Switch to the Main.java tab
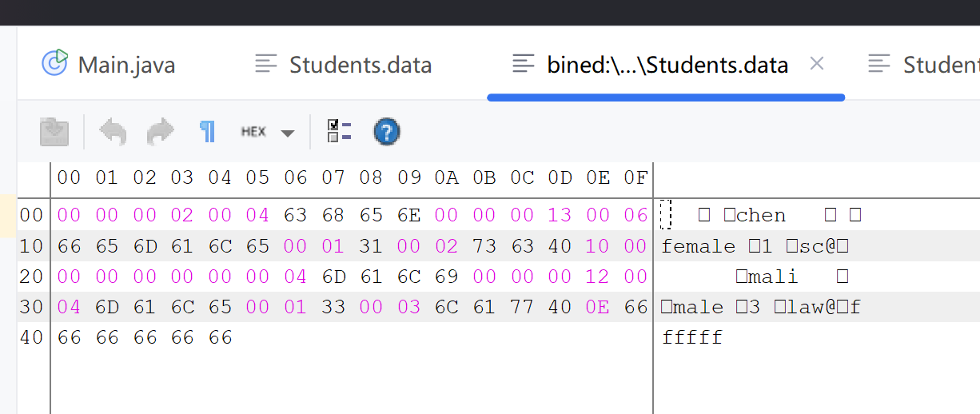This screenshot has width=980, height=414. pos(126,65)
